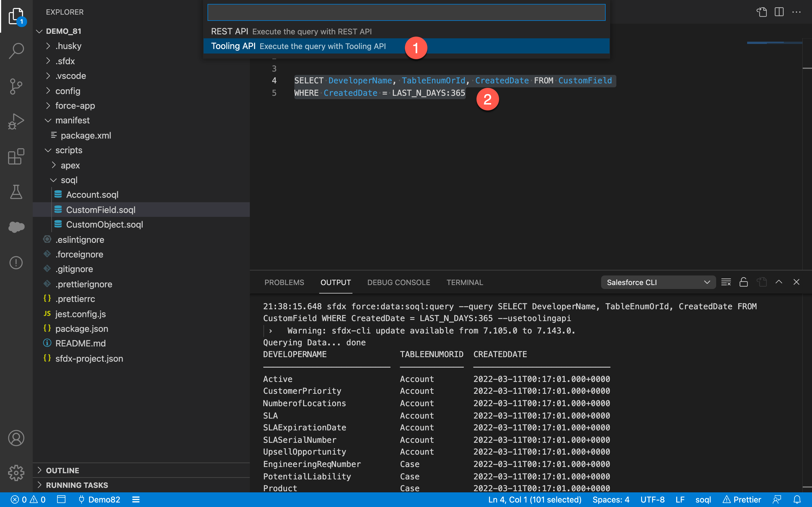Split the editor to the right
This screenshot has width=812, height=507.
[779, 12]
